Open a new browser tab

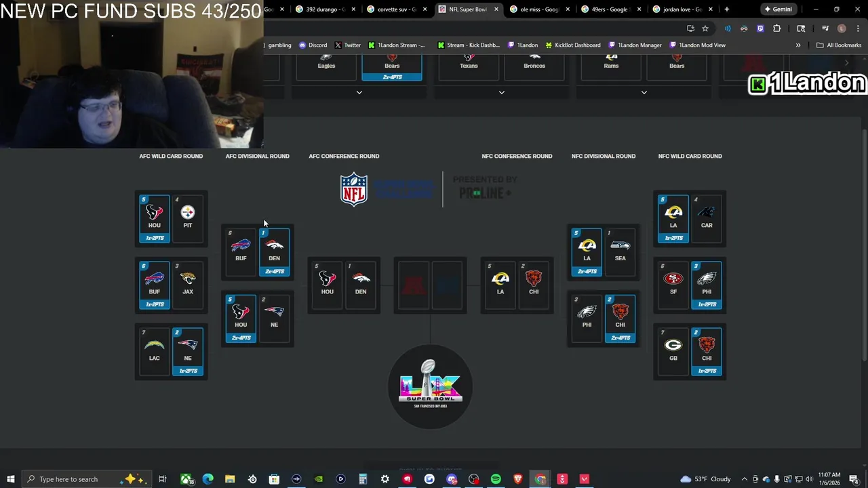click(726, 9)
